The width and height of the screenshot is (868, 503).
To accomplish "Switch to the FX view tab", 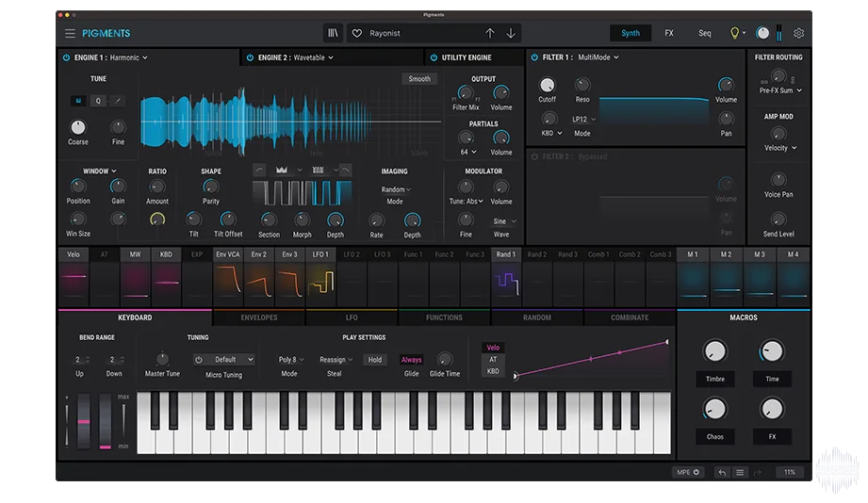I will pos(669,33).
